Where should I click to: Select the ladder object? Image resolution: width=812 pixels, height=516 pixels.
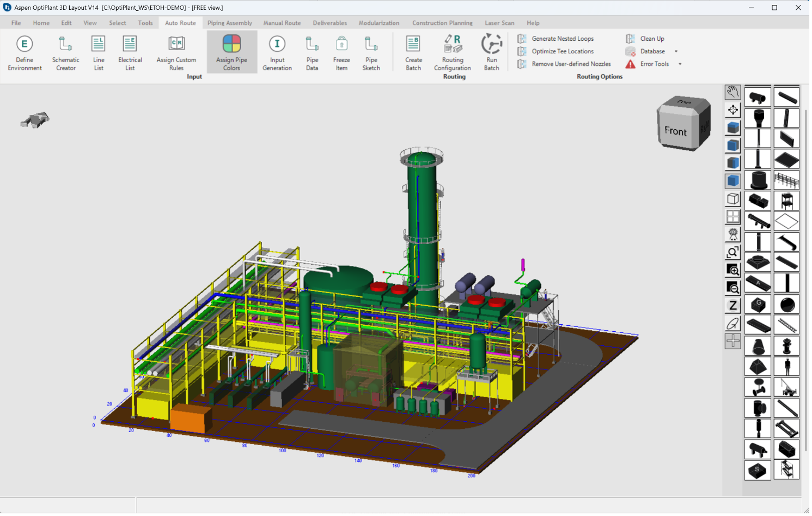pos(786,325)
